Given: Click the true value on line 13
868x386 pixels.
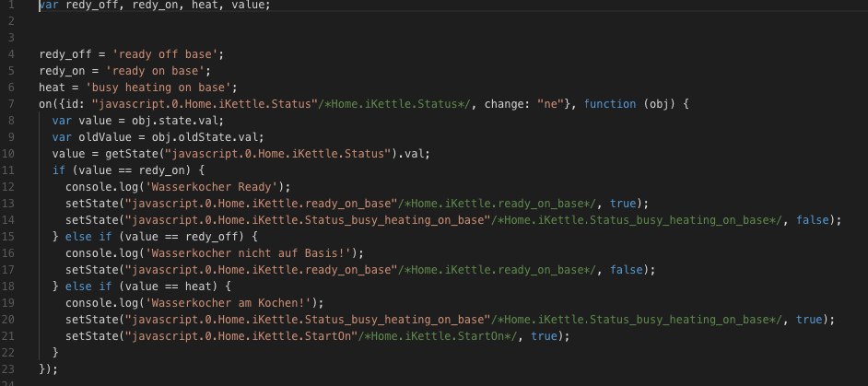Looking at the screenshot, I should click(x=623, y=204).
